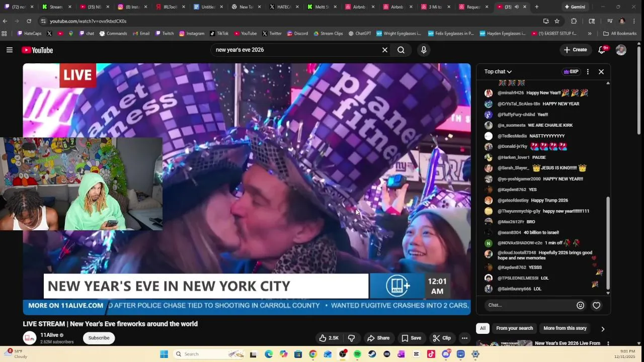644x362 pixels.
Task: Open Discord from the taskbar
Action: point(446,354)
